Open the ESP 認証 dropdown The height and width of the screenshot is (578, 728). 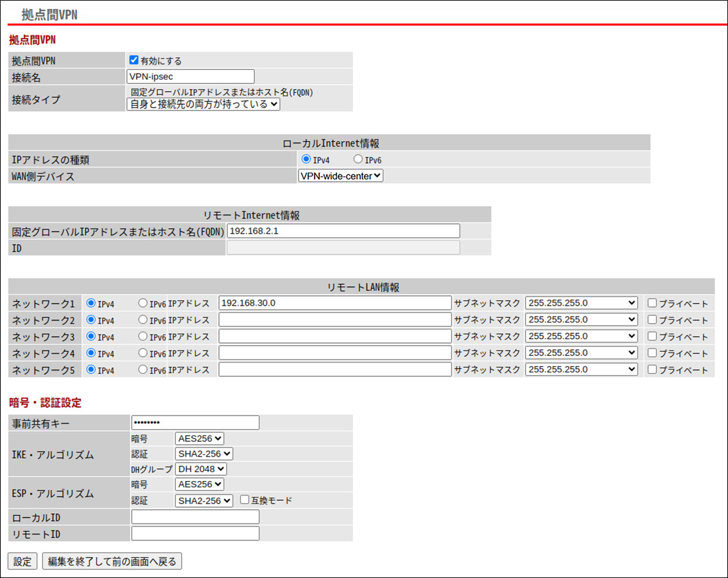(203, 500)
